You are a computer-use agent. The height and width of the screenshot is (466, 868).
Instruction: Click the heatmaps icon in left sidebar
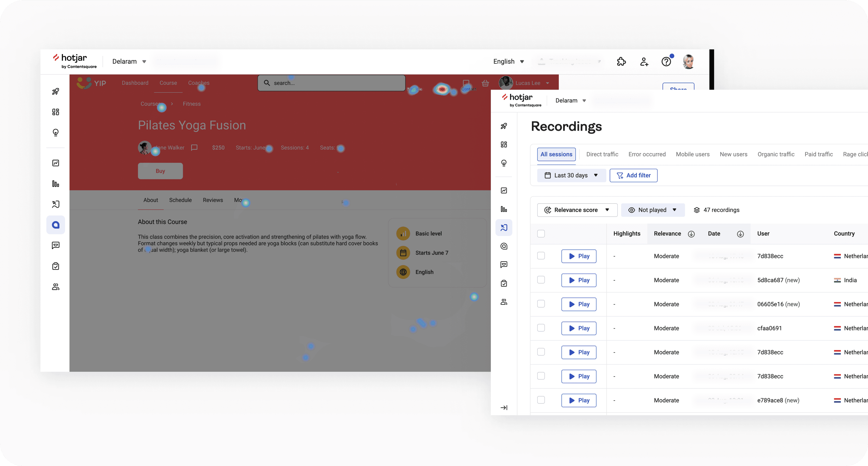click(56, 225)
